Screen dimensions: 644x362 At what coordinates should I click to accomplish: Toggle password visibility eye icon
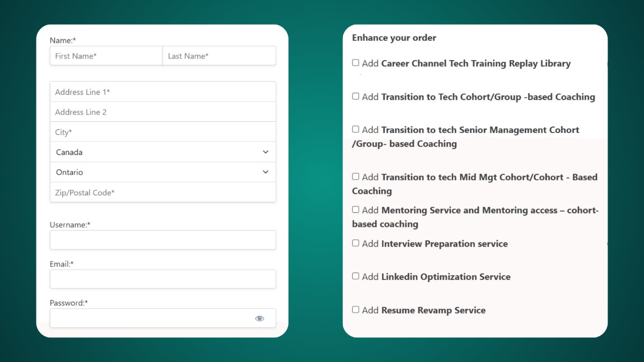260,319
